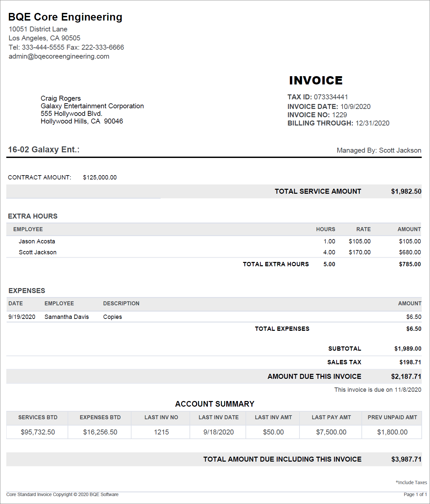Click the BQE Core Engineering company title
Screen dimensions: 430x504
click(65, 17)
